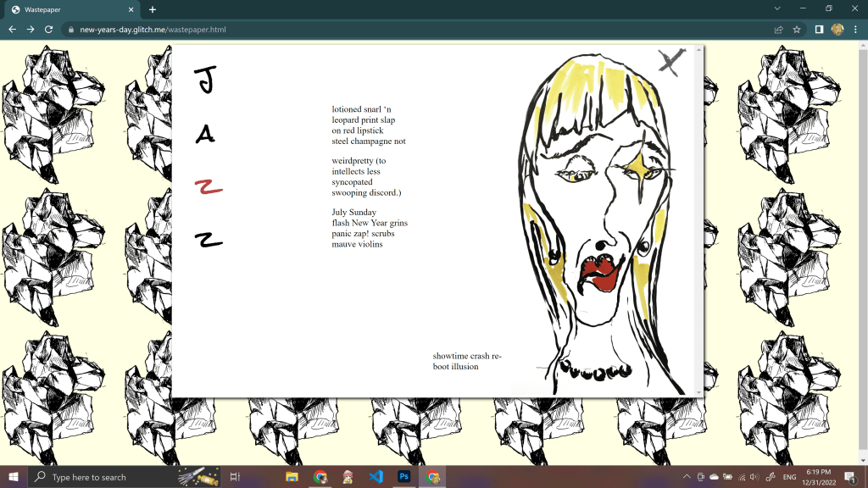Open the Chrome profile avatar
This screenshot has height=488, width=868.
837,29
